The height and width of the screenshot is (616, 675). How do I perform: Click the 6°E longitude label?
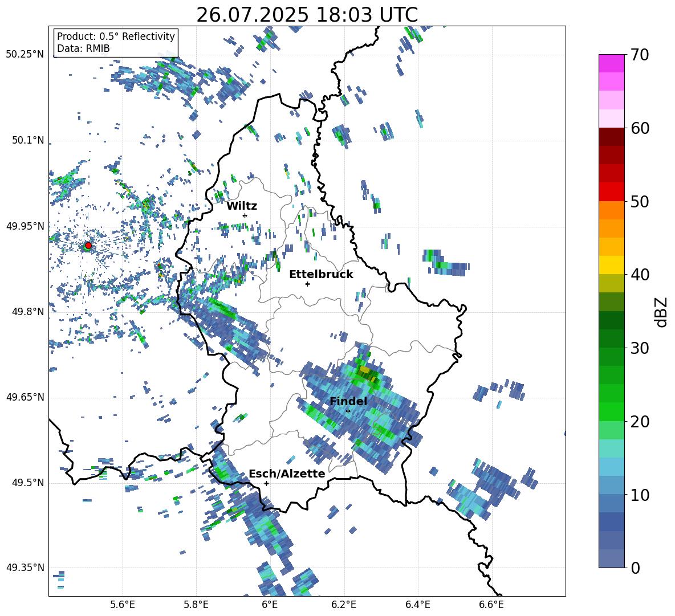tap(270, 605)
